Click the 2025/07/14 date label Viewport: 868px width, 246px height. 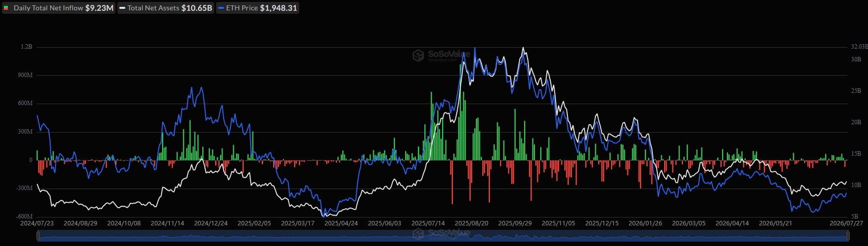[x=428, y=223]
